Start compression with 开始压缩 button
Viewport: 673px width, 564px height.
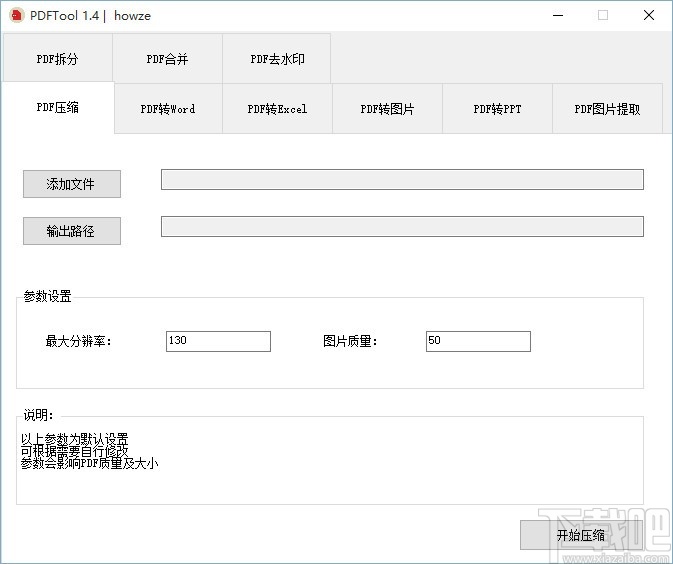pos(581,535)
